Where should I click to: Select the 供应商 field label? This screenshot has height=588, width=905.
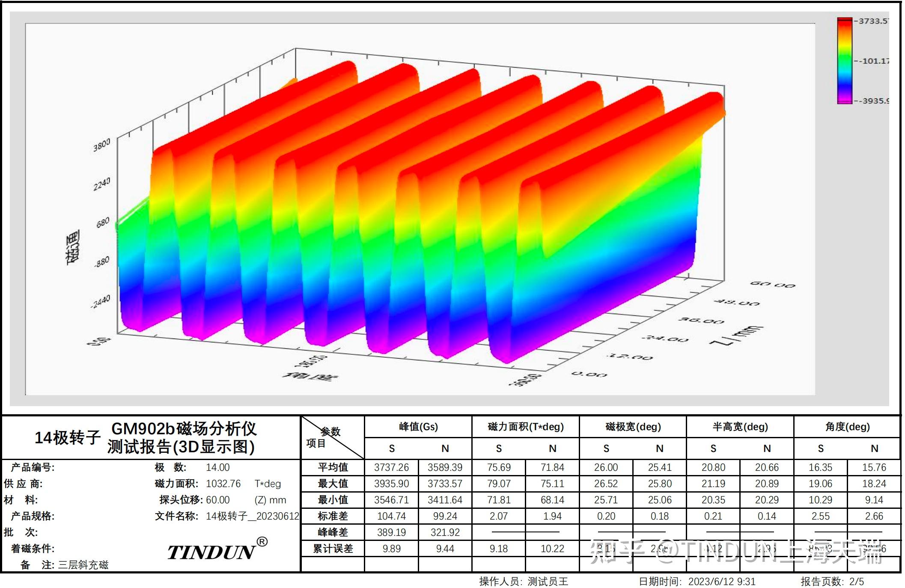coord(23,484)
